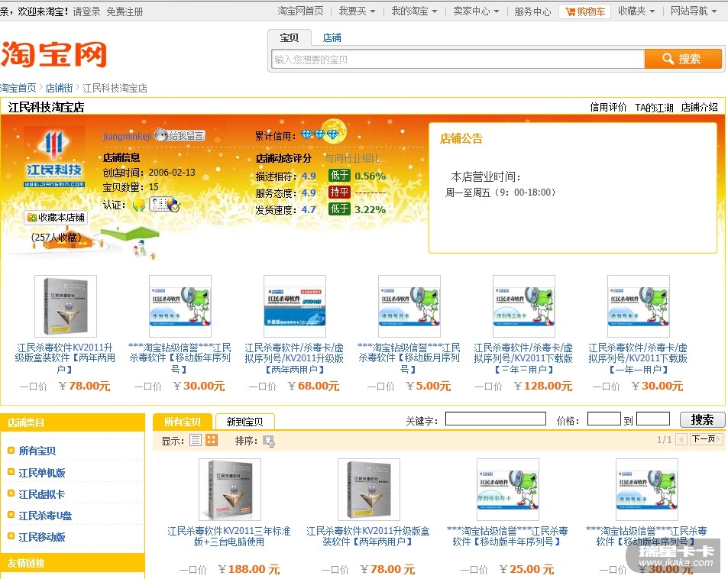Go to previous page arrow
This screenshot has height=579, width=728.
[681, 439]
